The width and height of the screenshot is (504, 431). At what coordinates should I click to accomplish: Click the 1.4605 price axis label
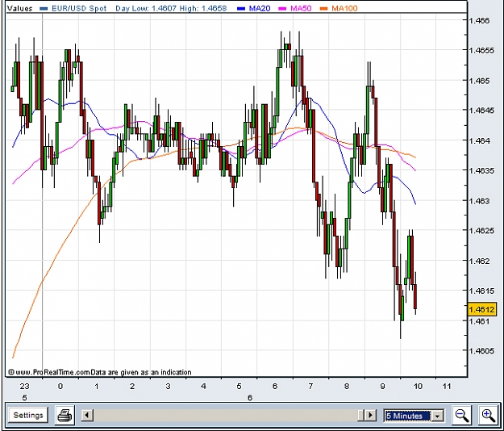click(x=481, y=350)
